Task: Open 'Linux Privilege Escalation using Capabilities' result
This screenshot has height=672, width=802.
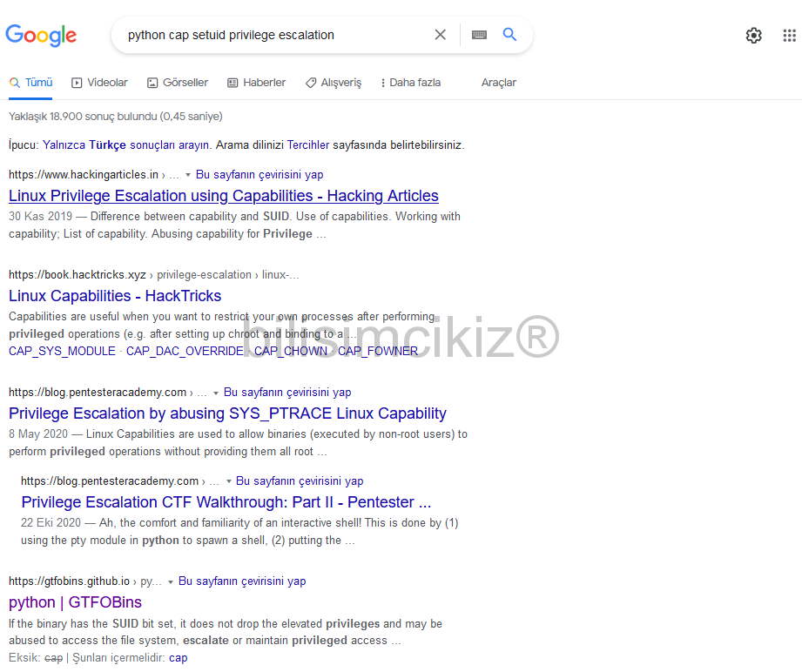Action: coord(224,196)
